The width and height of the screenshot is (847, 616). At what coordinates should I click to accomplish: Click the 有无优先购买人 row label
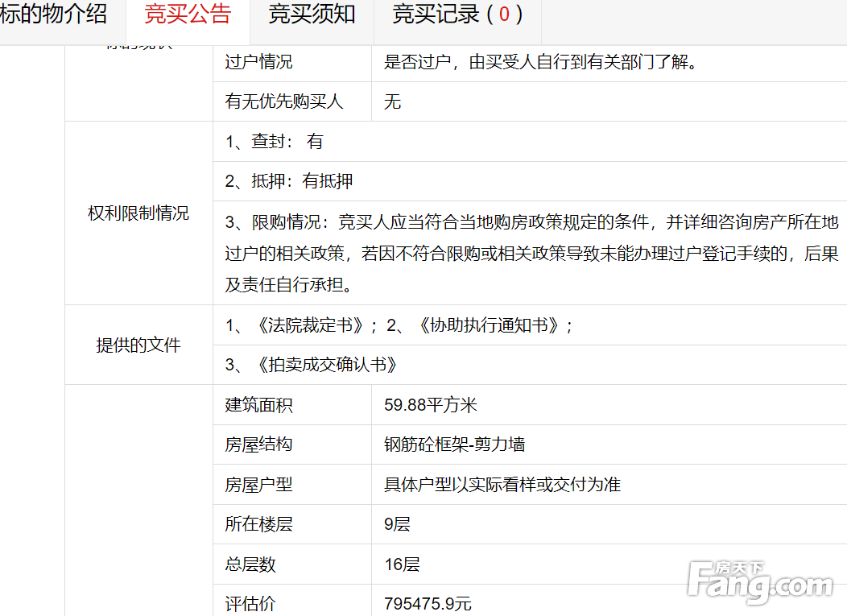(284, 101)
